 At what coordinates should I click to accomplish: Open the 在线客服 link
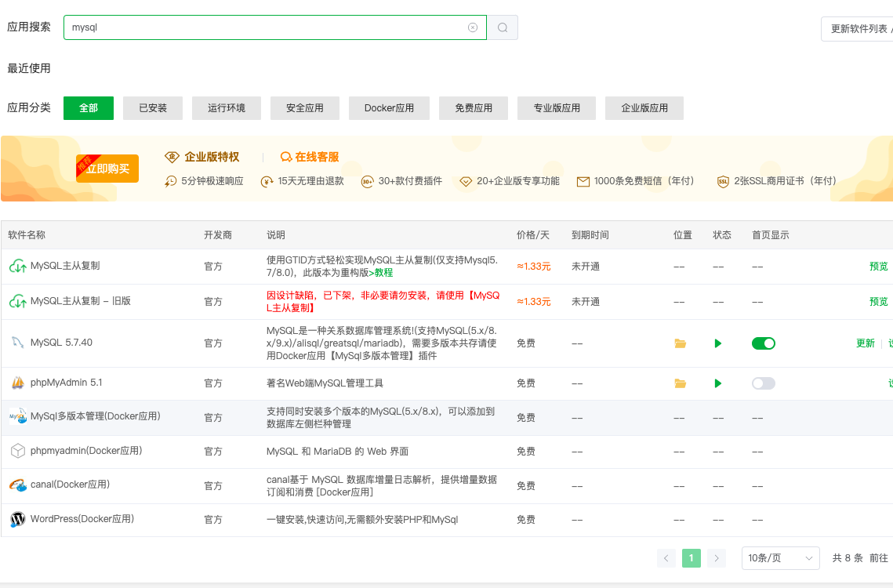317,157
